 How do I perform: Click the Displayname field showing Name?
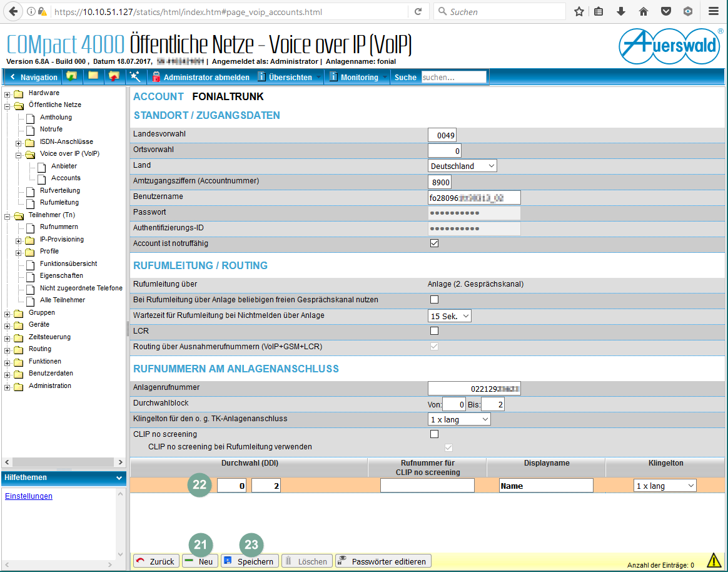pyautogui.click(x=546, y=486)
